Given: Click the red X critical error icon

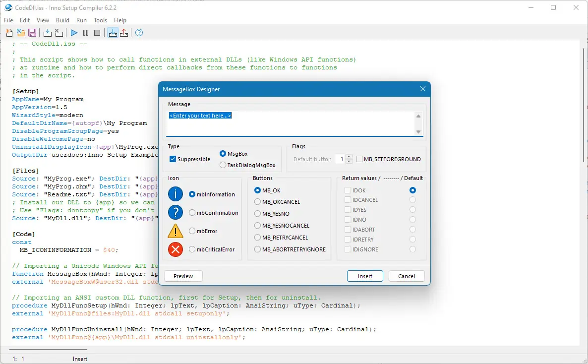Looking at the screenshot, I should tap(175, 249).
